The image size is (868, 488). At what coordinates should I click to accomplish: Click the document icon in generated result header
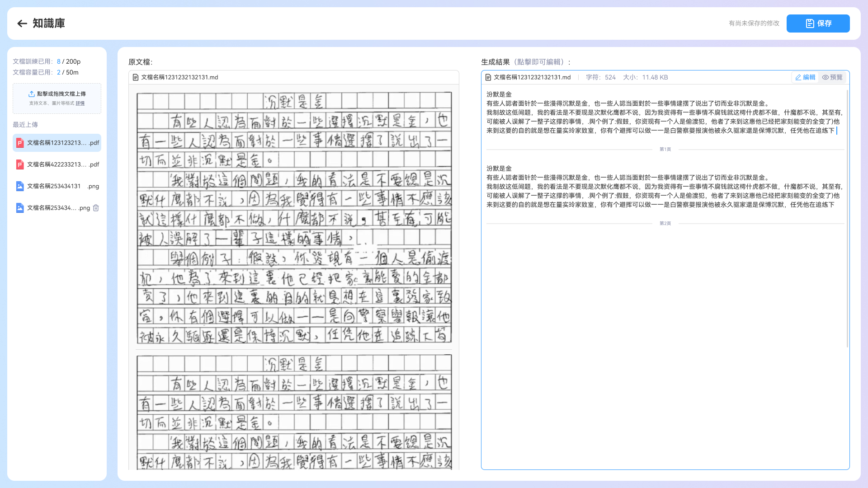[488, 77]
